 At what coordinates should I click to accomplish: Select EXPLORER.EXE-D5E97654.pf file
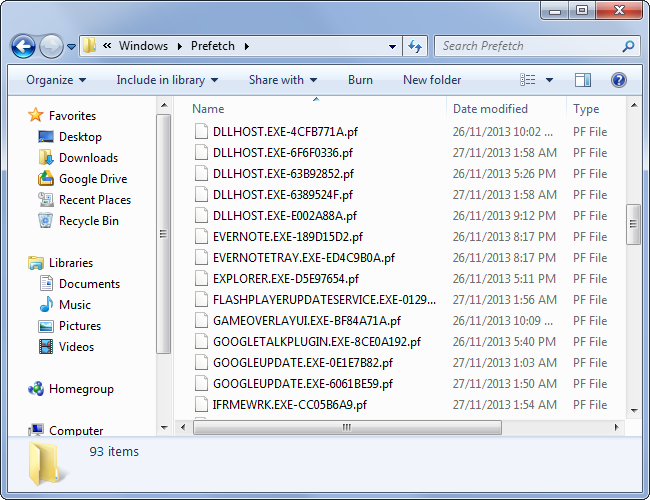coord(286,279)
